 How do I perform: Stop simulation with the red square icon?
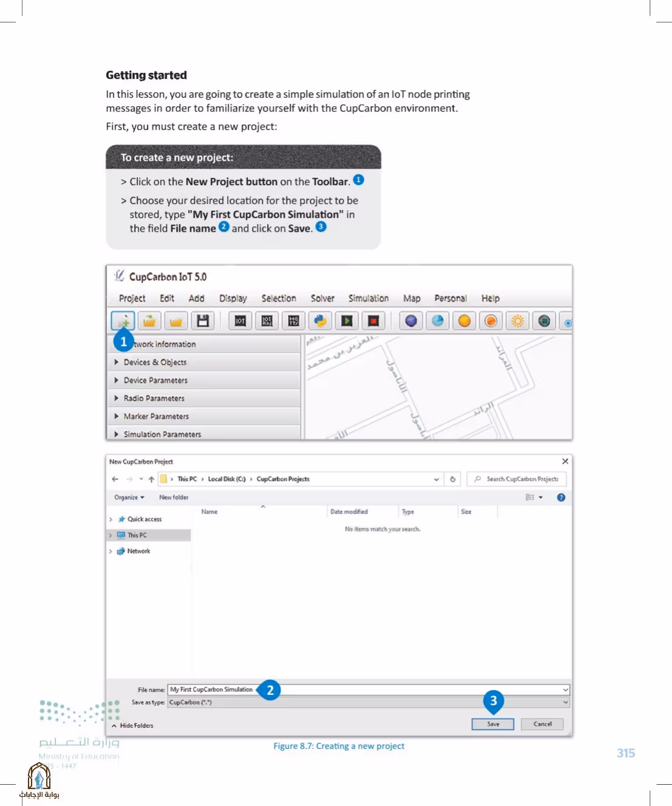(374, 320)
